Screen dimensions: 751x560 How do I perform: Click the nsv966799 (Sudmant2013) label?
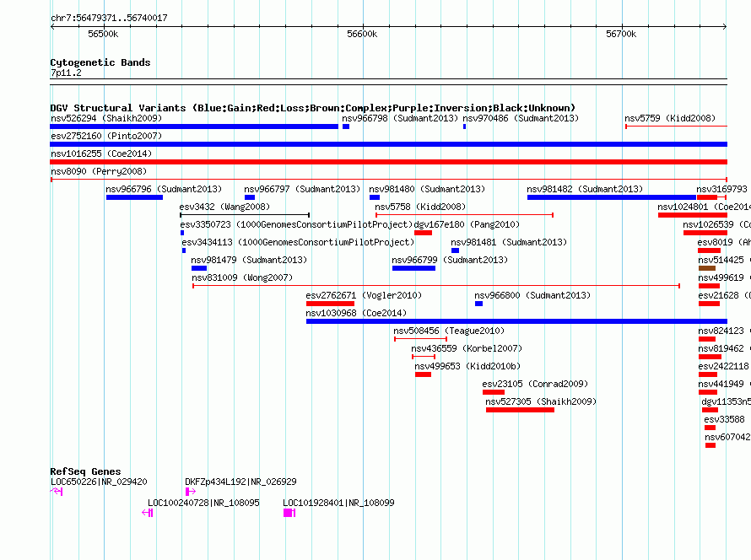tap(450, 260)
